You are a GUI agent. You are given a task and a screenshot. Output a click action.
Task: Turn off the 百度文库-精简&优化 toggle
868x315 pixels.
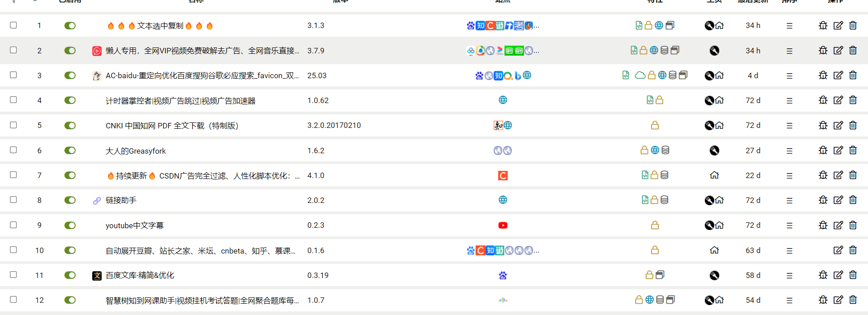[x=70, y=275]
